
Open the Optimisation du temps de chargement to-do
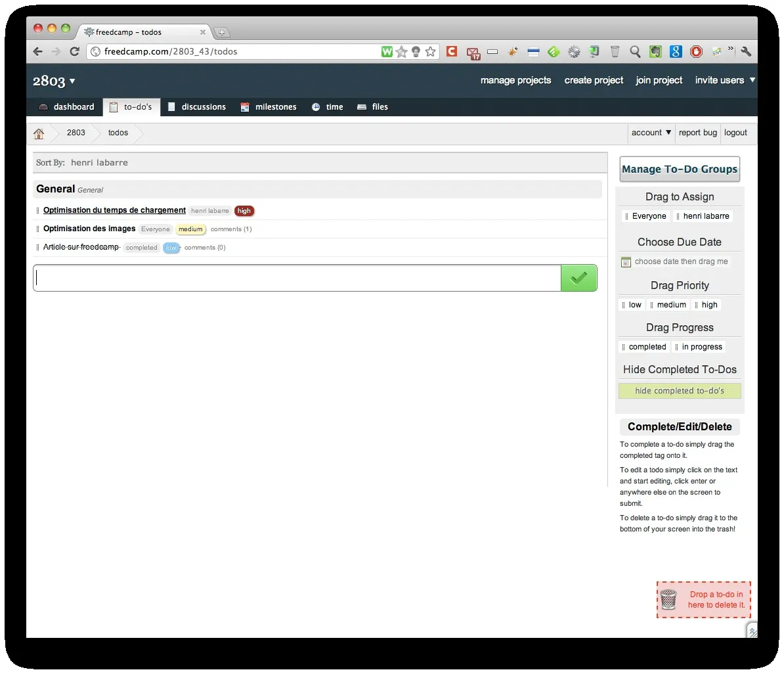(114, 210)
